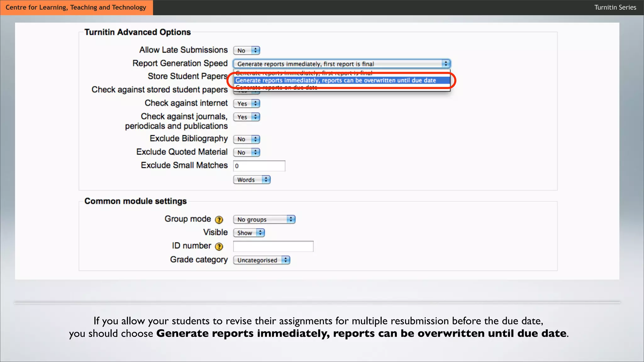Image resolution: width=644 pixels, height=362 pixels.
Task: Open the Words unit dropdown
Action: (x=252, y=180)
